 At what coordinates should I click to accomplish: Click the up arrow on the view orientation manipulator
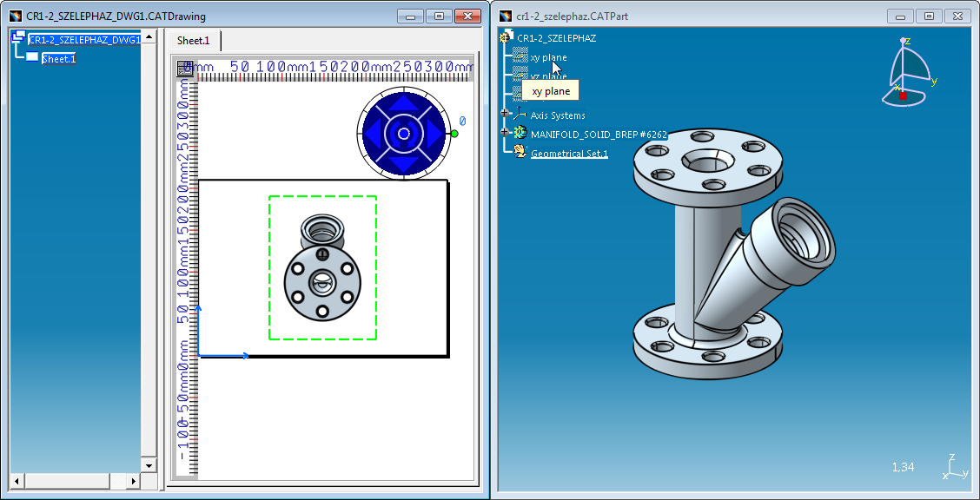point(403,103)
